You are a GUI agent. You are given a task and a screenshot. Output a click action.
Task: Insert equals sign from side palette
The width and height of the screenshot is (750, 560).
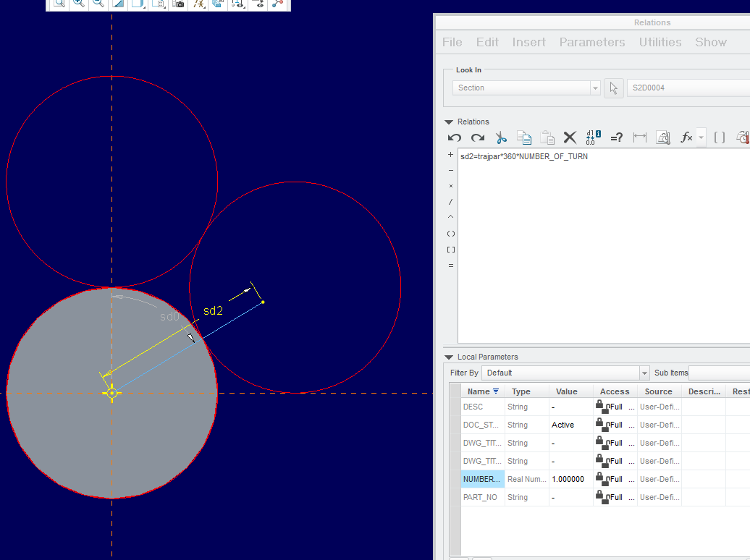click(x=450, y=266)
